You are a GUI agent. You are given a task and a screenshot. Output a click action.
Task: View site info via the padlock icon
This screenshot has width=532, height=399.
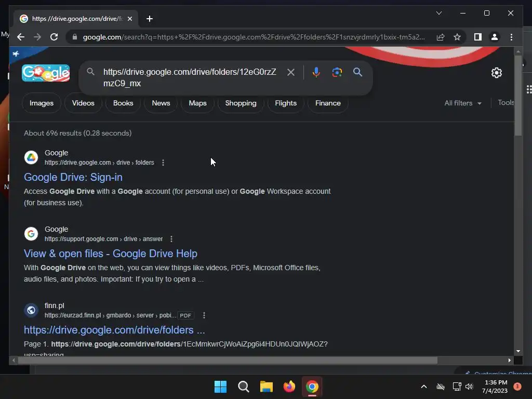click(75, 37)
